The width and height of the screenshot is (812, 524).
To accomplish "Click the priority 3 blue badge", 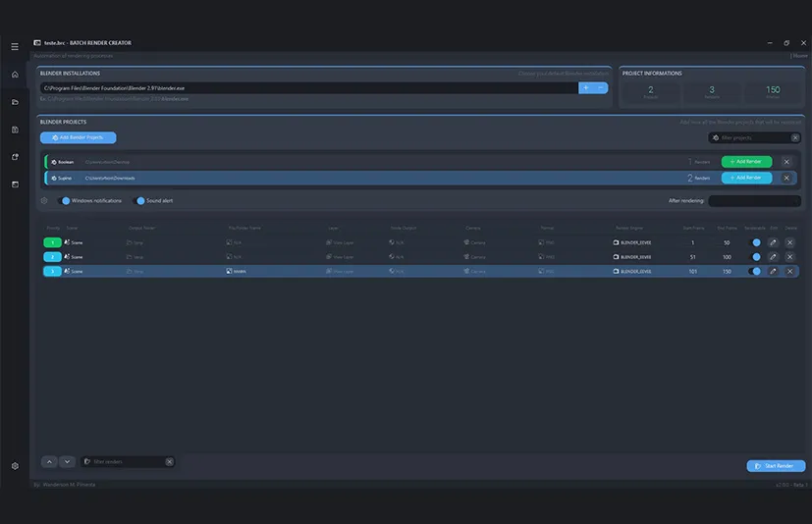I will 52,271.
